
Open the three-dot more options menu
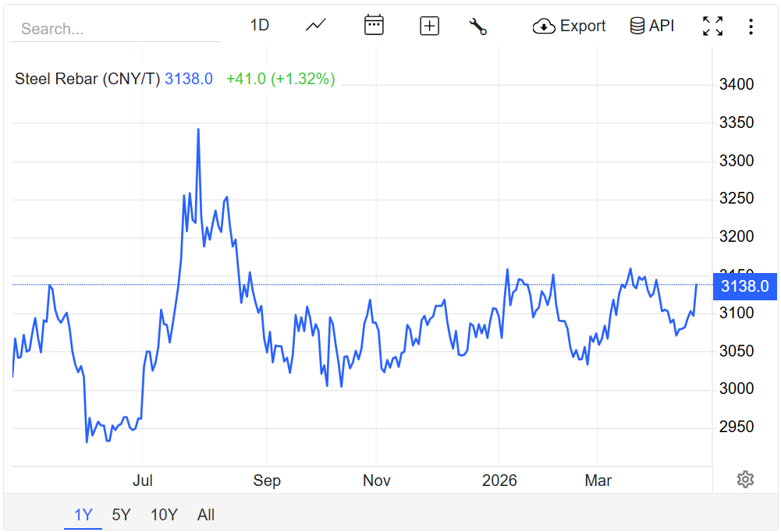point(750,27)
